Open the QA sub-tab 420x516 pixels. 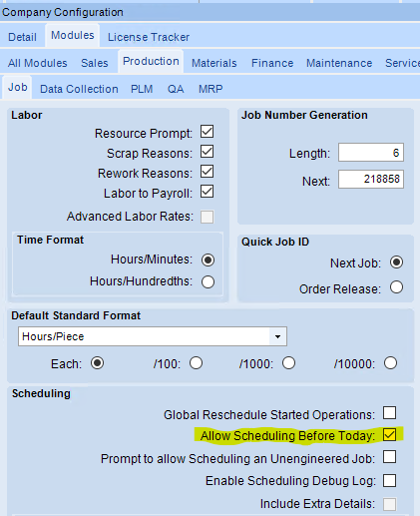[x=176, y=89]
